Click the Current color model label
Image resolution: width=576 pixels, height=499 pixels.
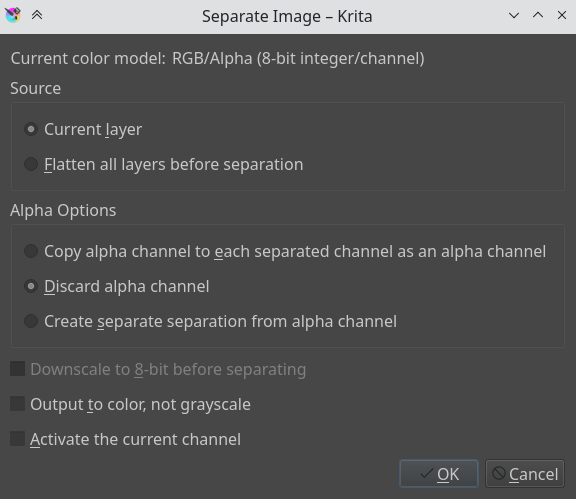click(88, 58)
